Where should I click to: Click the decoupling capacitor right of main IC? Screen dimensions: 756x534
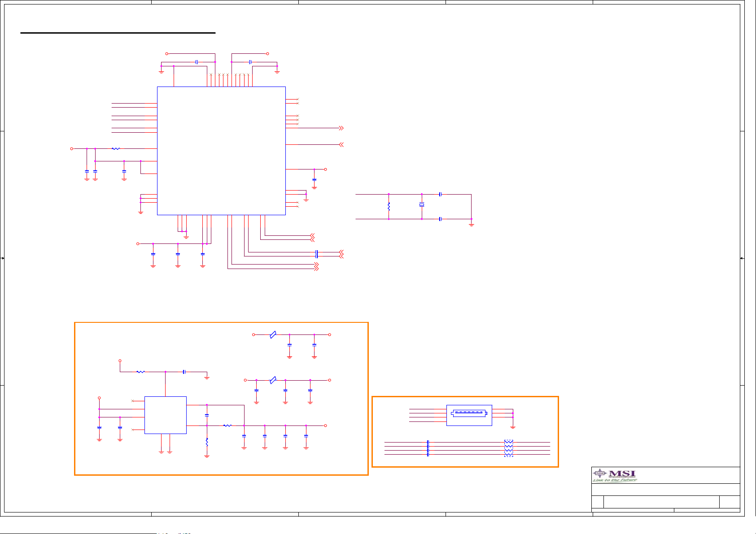[314, 179]
